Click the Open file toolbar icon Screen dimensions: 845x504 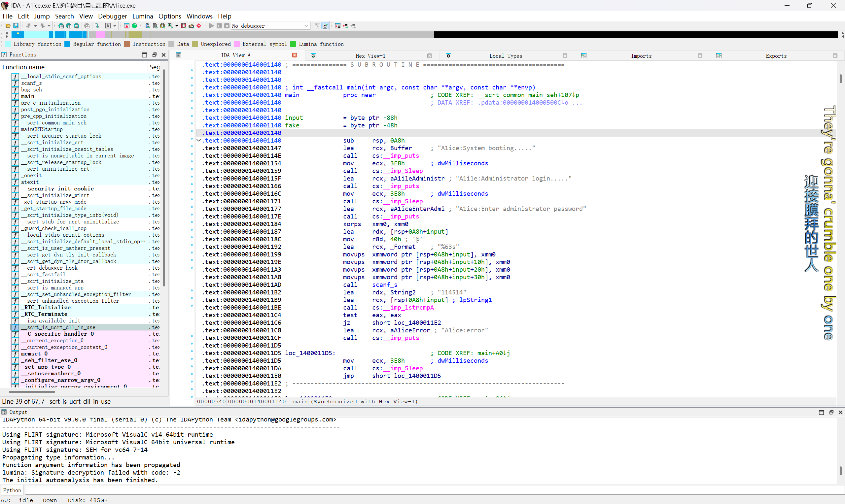(x=8, y=26)
